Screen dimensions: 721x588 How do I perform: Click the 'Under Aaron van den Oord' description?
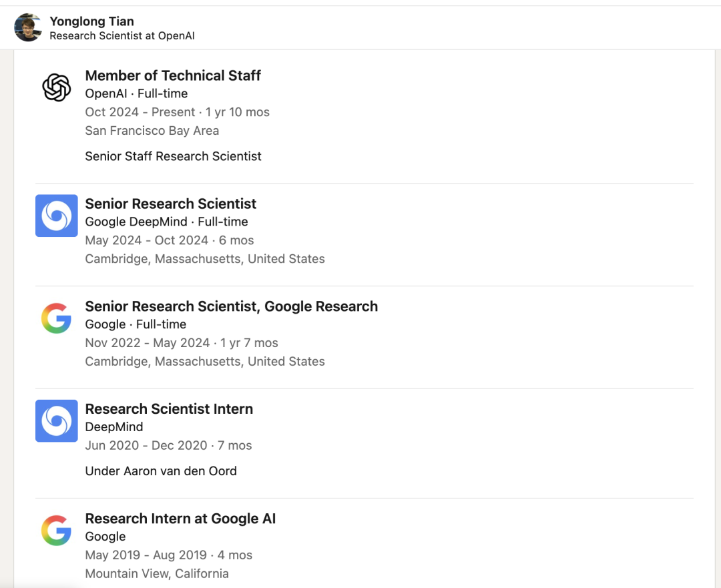pyautogui.click(x=161, y=471)
